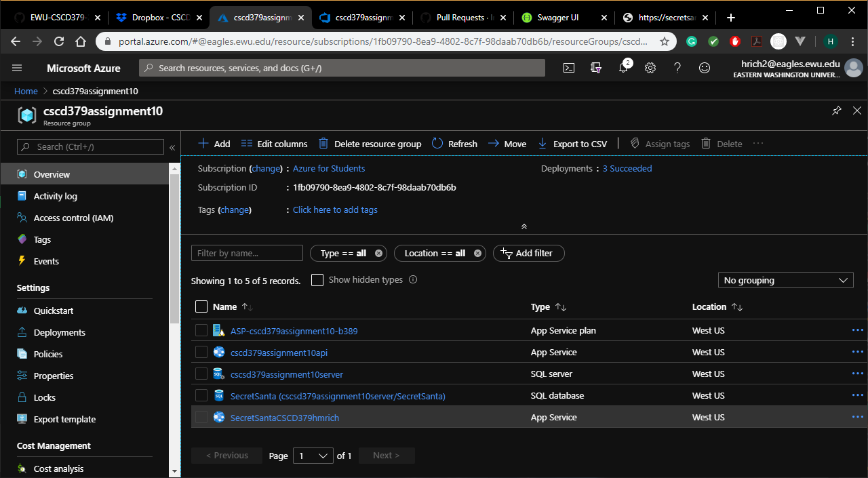Click the user account avatar
The height and width of the screenshot is (478, 868).
[854, 68]
